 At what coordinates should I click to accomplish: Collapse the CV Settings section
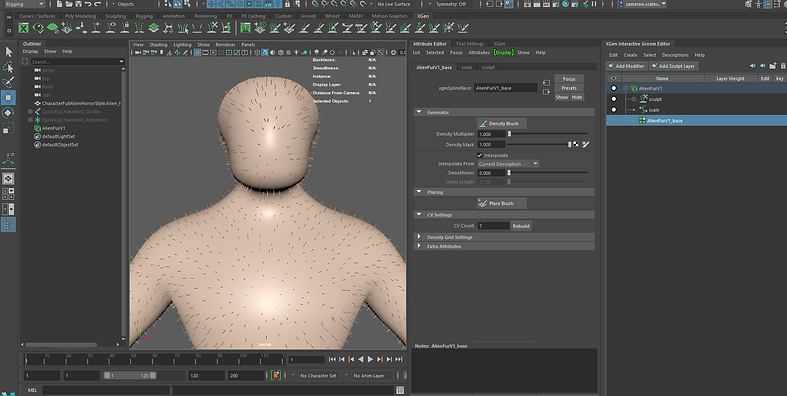point(419,214)
